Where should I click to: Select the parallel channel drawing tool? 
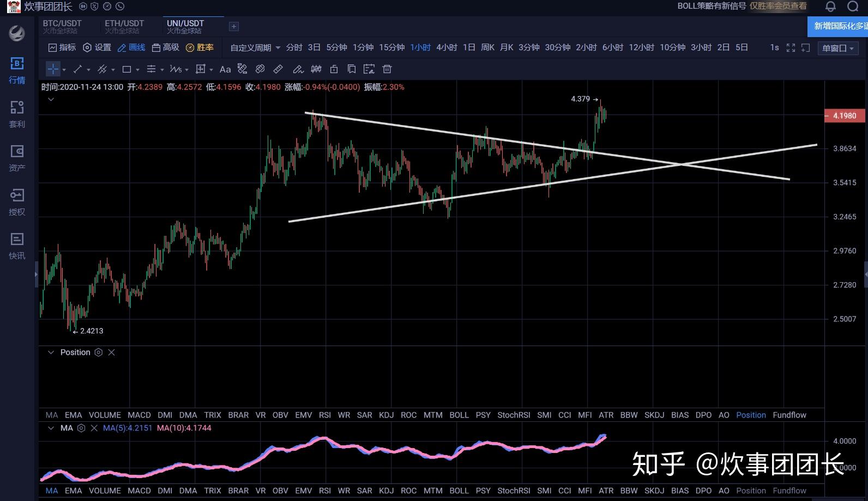102,69
